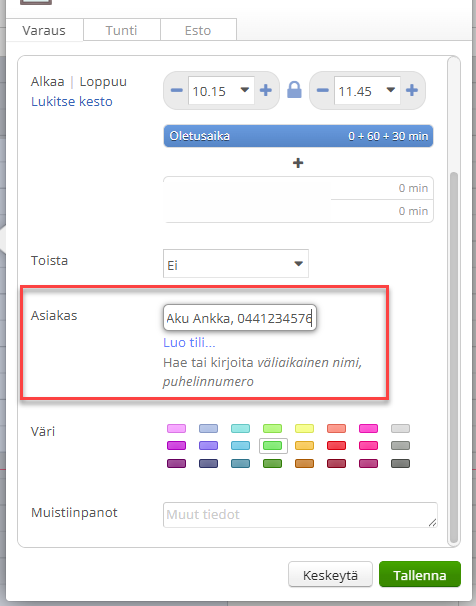Click the Muistiinpanot text area
Viewport: 476px width, 606px height.
click(300, 515)
